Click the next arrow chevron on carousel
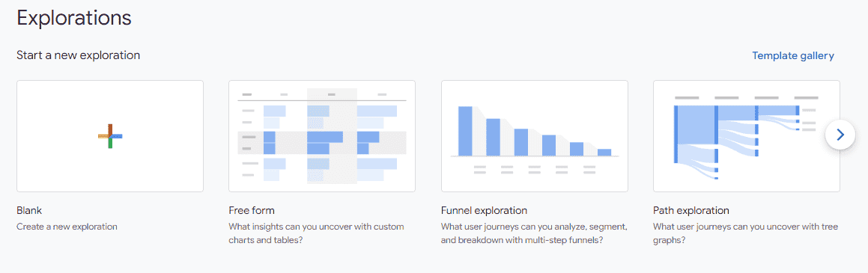This screenshot has width=868, height=273. point(840,135)
